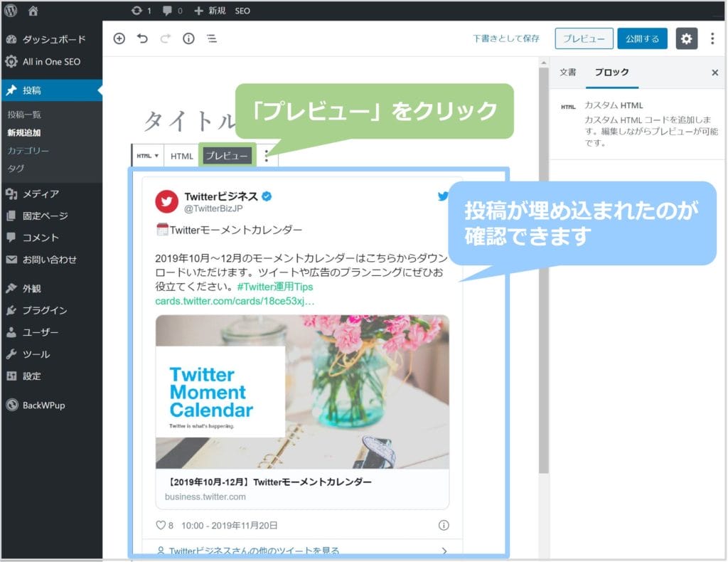728x562 pixels.
Task: Open コメント in the sidebar
Action: pyautogui.click(x=51, y=238)
